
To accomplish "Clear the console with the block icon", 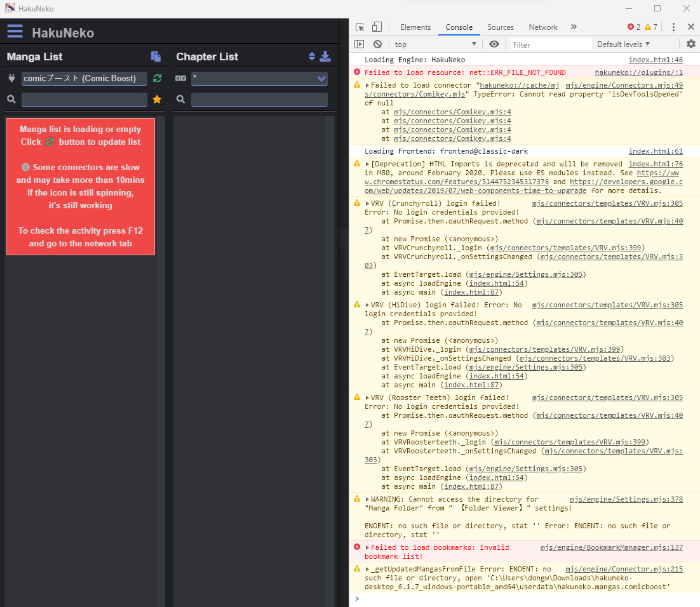I will point(377,44).
